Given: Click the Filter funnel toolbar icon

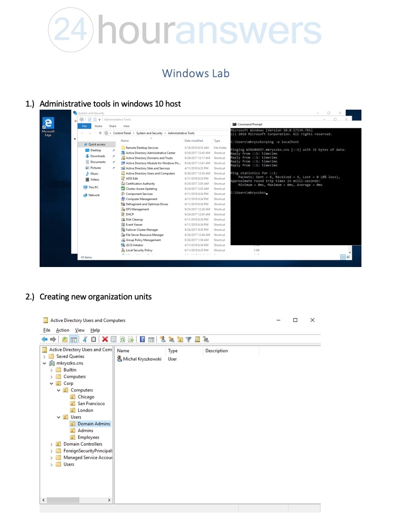Looking at the screenshot, I should 188,340.
